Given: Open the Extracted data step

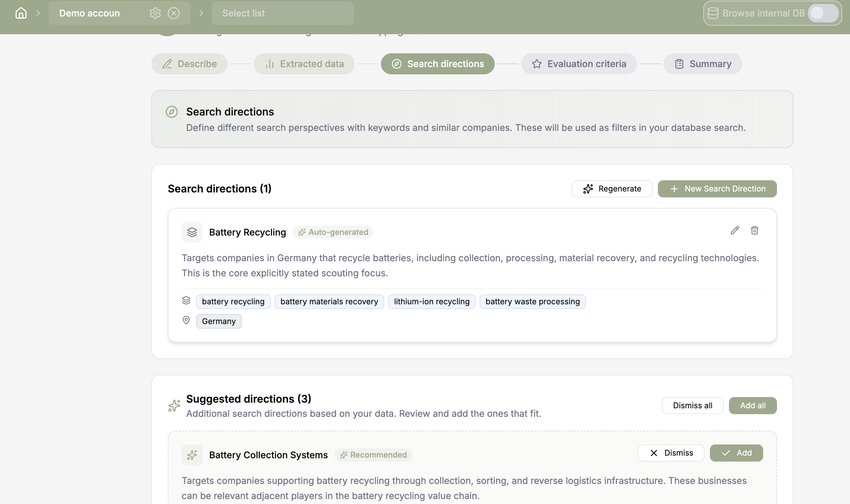Looking at the screenshot, I should pyautogui.click(x=304, y=64).
